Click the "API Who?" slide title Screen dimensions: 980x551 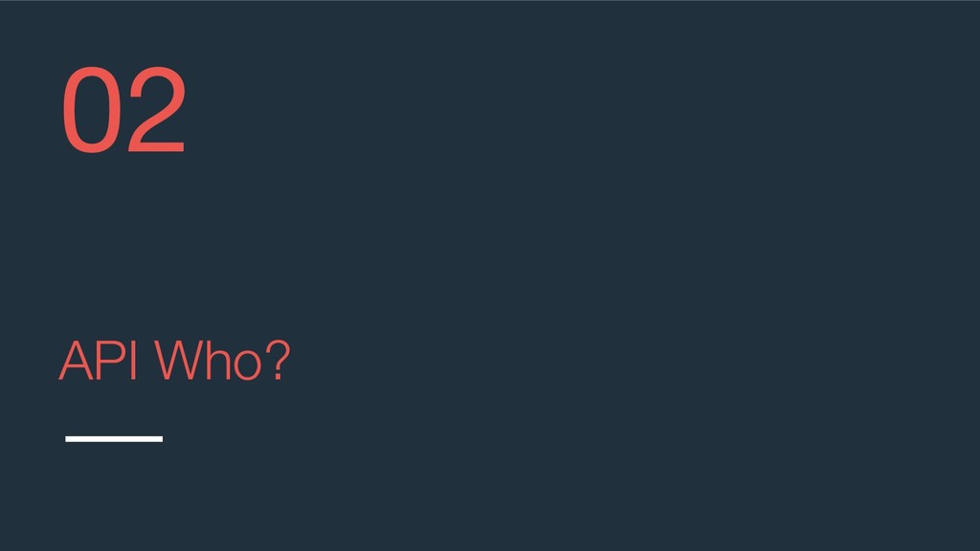click(x=174, y=361)
